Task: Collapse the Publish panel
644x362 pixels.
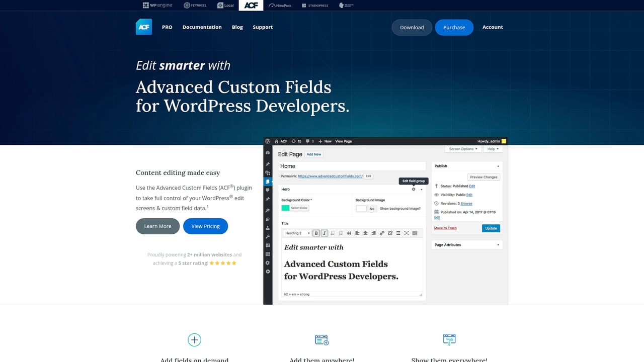Action: click(x=498, y=166)
